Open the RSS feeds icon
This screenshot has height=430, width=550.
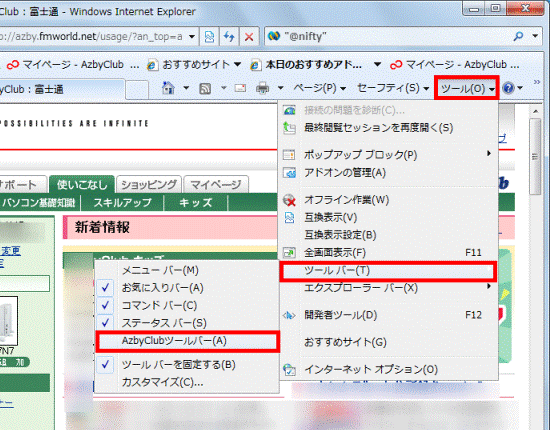(x=205, y=88)
